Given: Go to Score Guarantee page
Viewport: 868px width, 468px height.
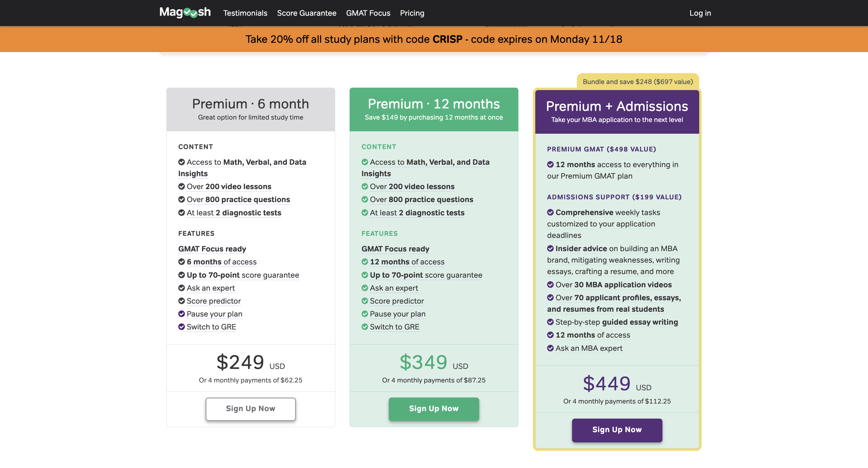Looking at the screenshot, I should pos(306,13).
